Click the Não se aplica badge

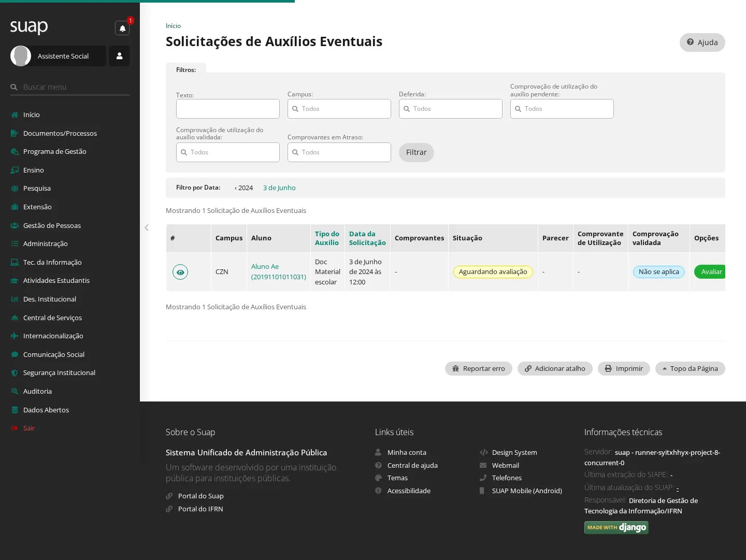[x=659, y=272]
